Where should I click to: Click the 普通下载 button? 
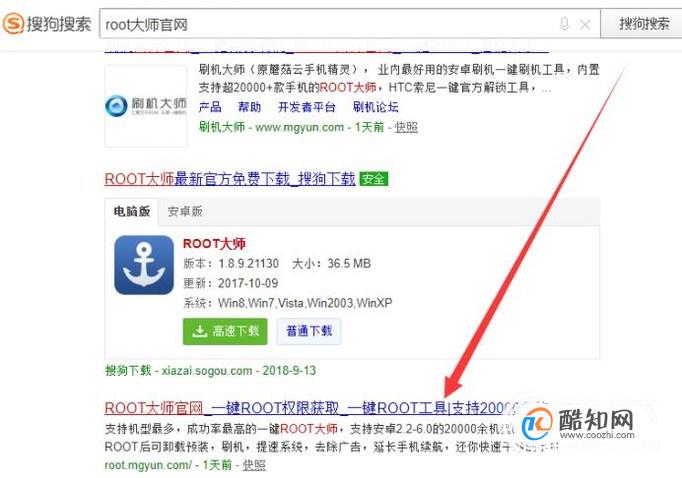point(309,331)
